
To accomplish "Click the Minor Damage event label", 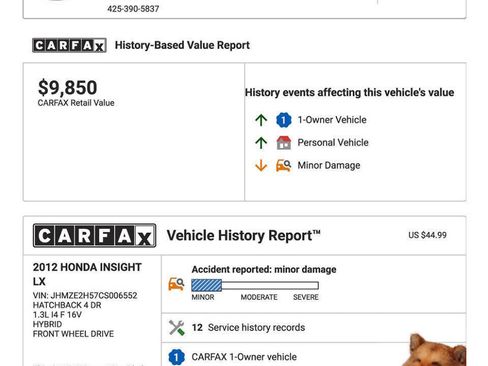I will coord(329,165).
